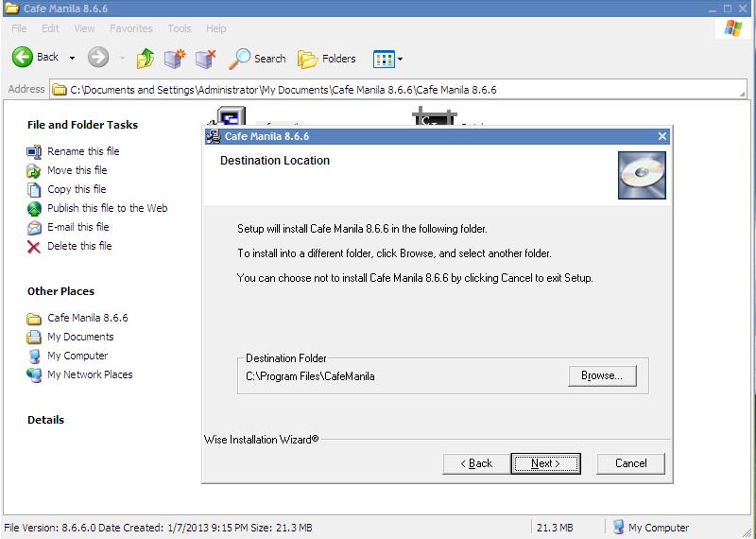
Task: Click the grayed Forward arrow icon
Action: point(98,58)
